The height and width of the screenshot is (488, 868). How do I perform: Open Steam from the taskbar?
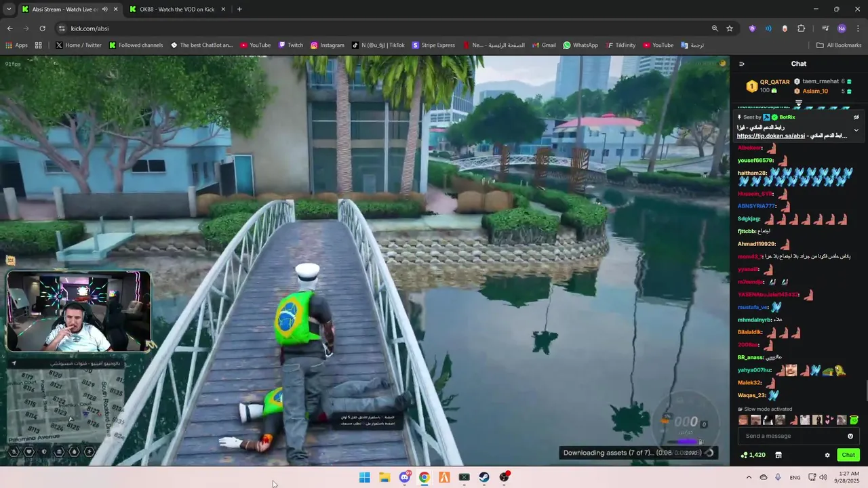[484, 477]
